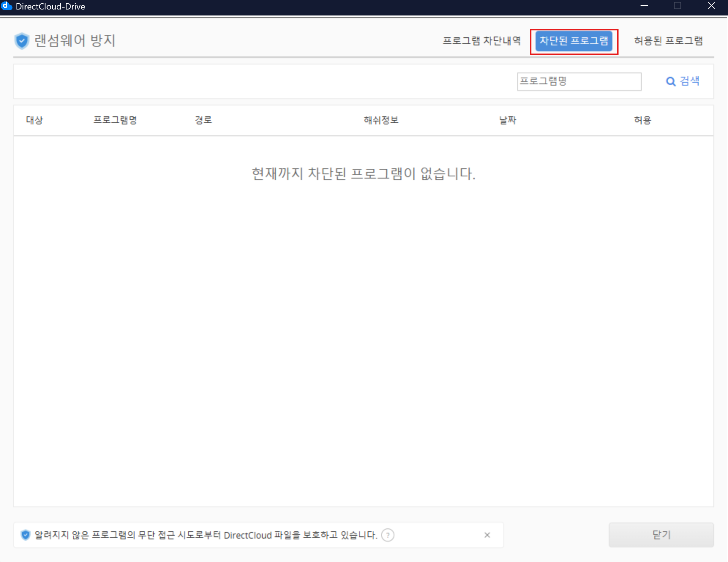728x562 pixels.
Task: Click the help question mark icon
Action: (387, 535)
